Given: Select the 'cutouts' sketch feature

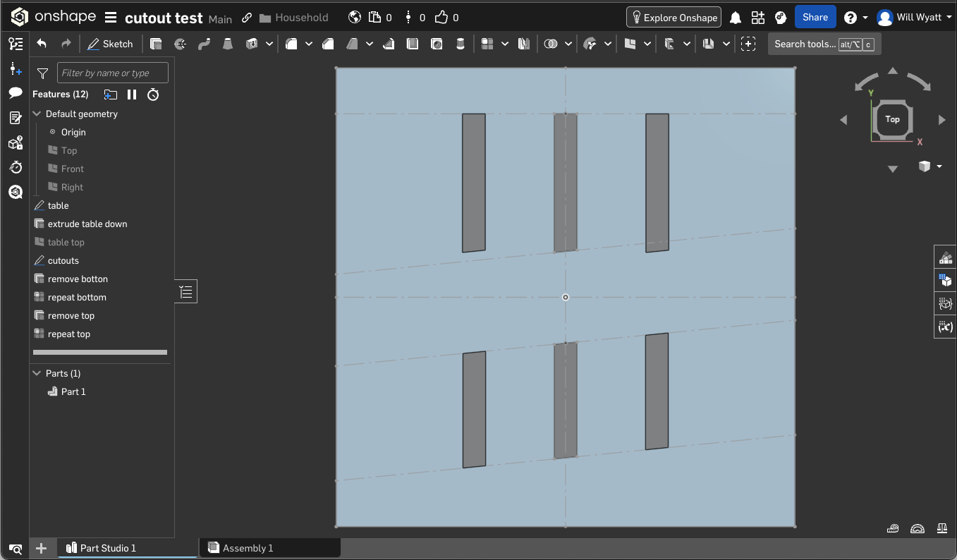Looking at the screenshot, I should tap(63, 260).
